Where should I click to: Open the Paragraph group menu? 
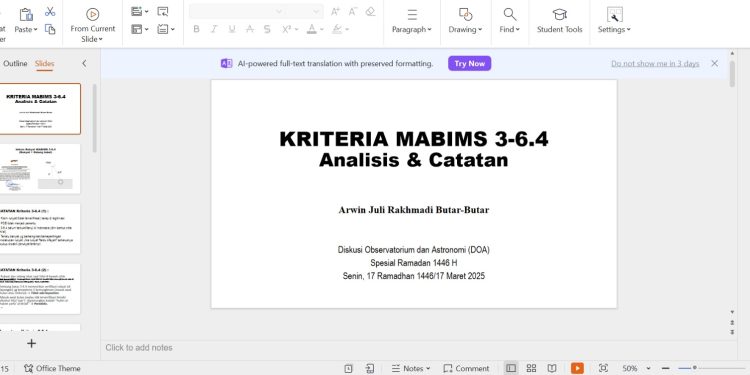click(412, 22)
